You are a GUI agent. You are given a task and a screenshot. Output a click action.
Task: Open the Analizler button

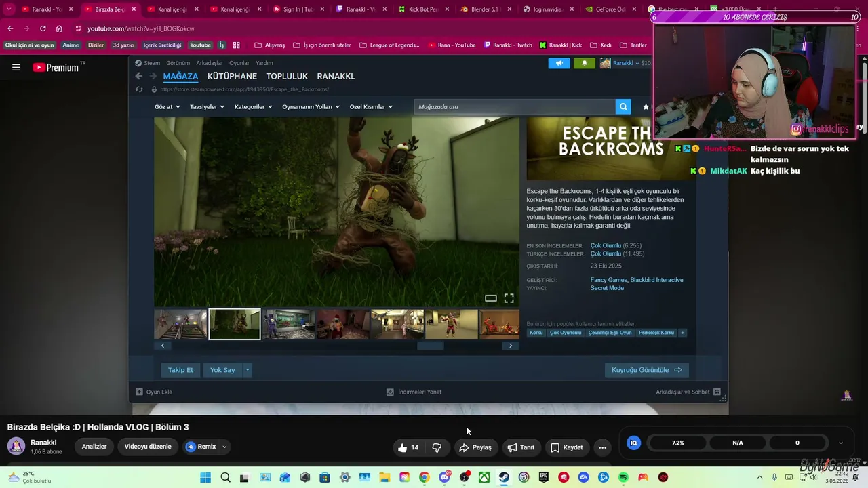[x=94, y=447]
